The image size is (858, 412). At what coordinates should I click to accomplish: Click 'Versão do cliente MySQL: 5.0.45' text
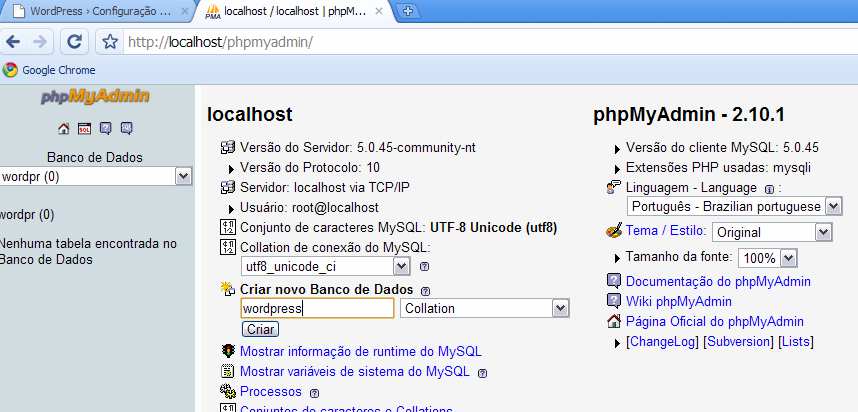point(722,148)
